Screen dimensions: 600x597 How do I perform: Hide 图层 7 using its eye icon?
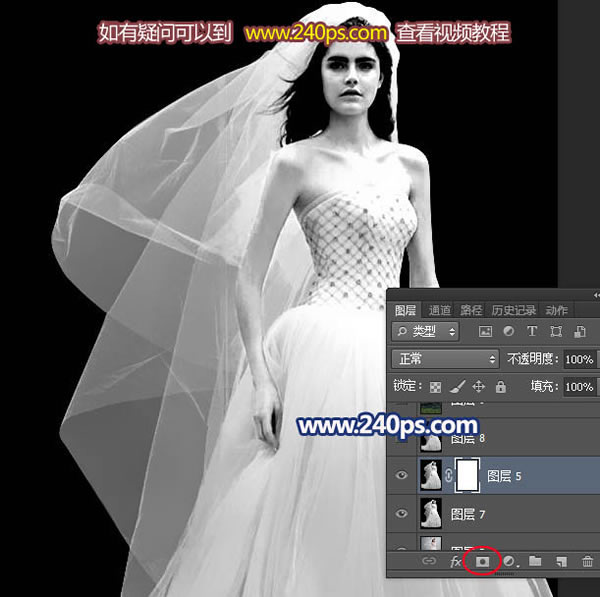[401, 513]
